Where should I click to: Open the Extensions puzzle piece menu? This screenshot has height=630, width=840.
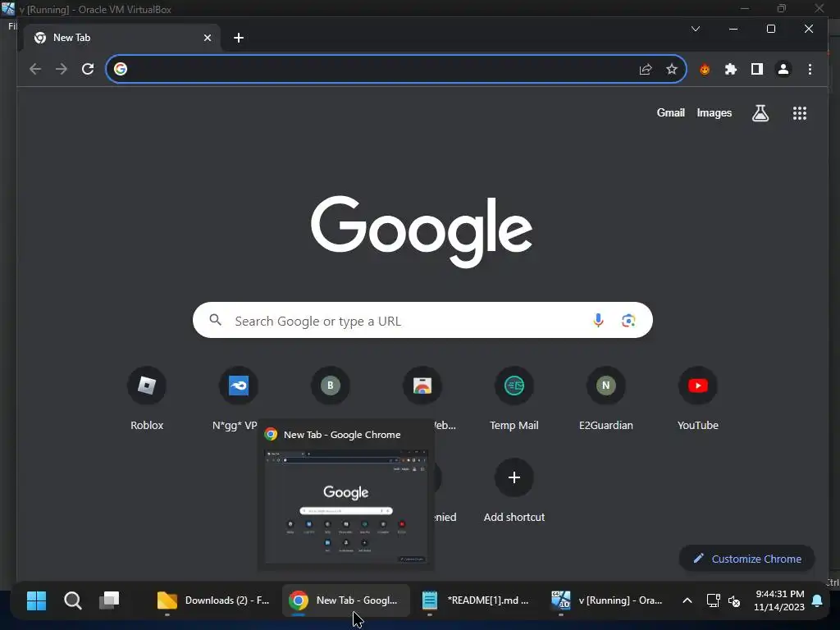(x=731, y=69)
